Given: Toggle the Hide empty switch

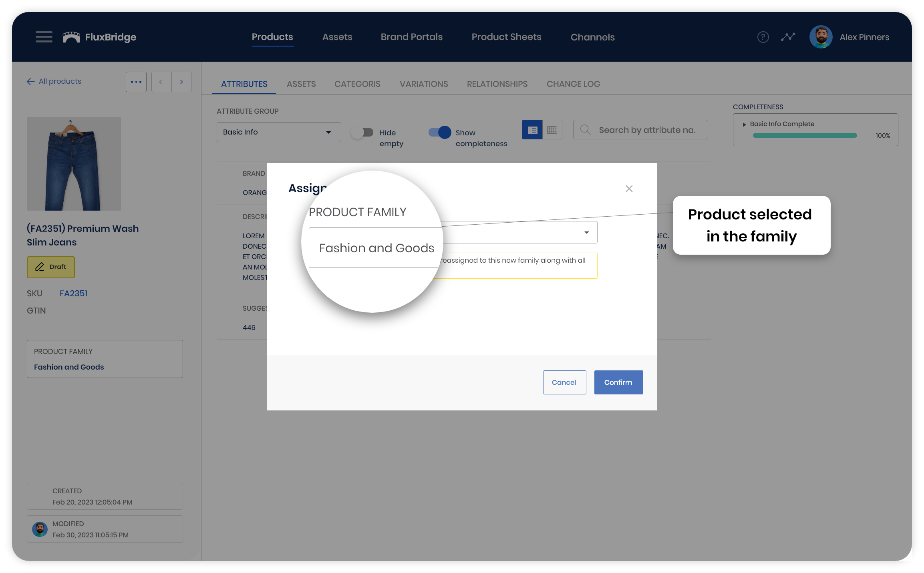Looking at the screenshot, I should [x=362, y=133].
